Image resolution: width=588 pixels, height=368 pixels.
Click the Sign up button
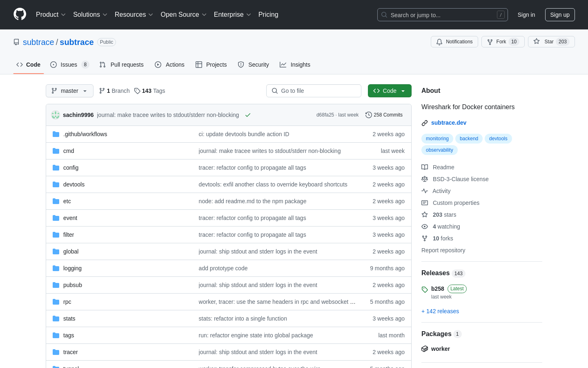pos(560,15)
